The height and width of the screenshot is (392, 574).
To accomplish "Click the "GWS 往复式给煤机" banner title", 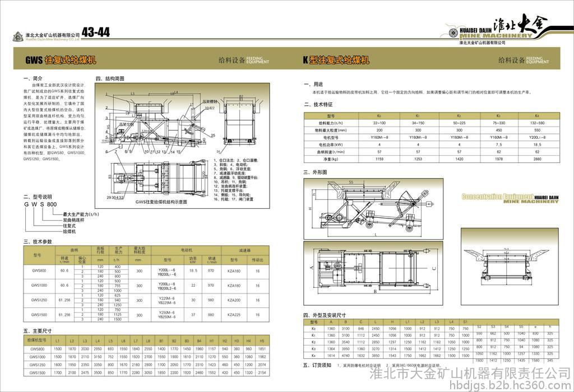I will point(61,60).
